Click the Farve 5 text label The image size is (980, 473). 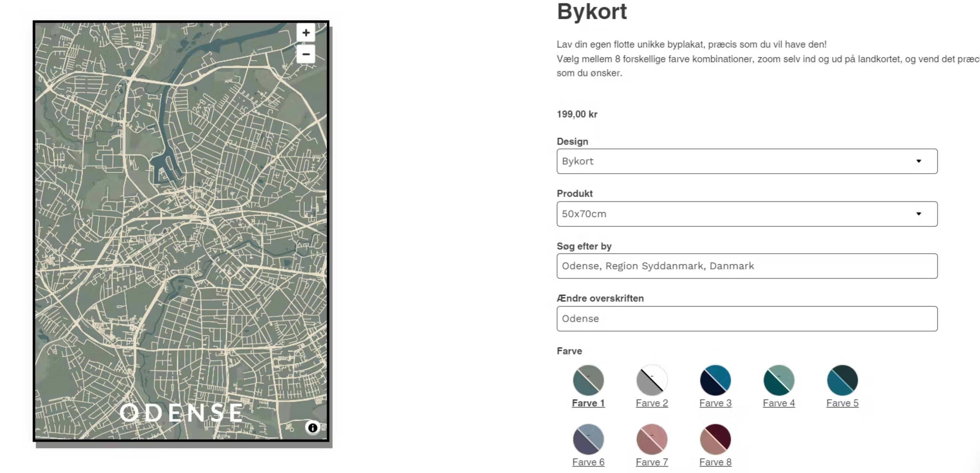point(842,403)
